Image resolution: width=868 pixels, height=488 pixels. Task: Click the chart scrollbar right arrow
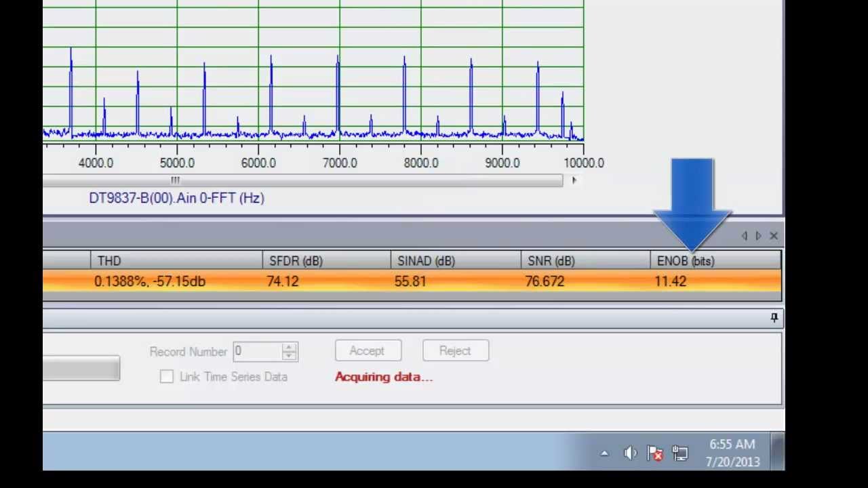tap(574, 180)
